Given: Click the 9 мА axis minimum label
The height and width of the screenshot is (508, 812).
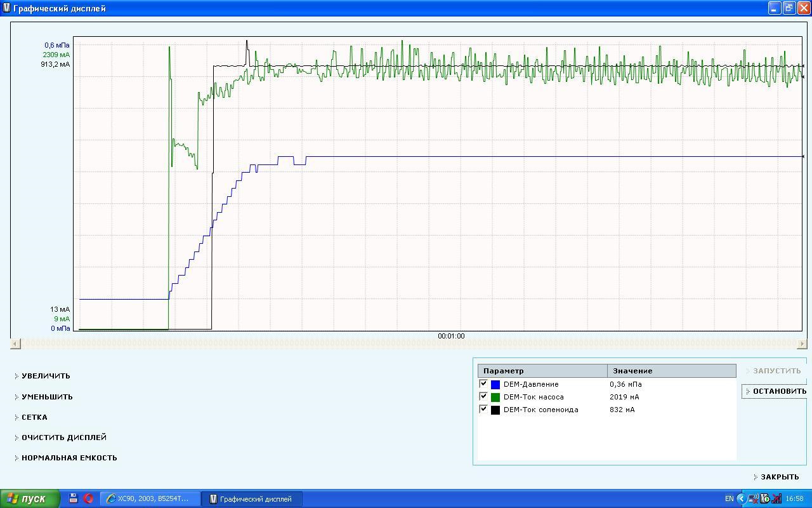Looking at the screenshot, I should (x=62, y=319).
